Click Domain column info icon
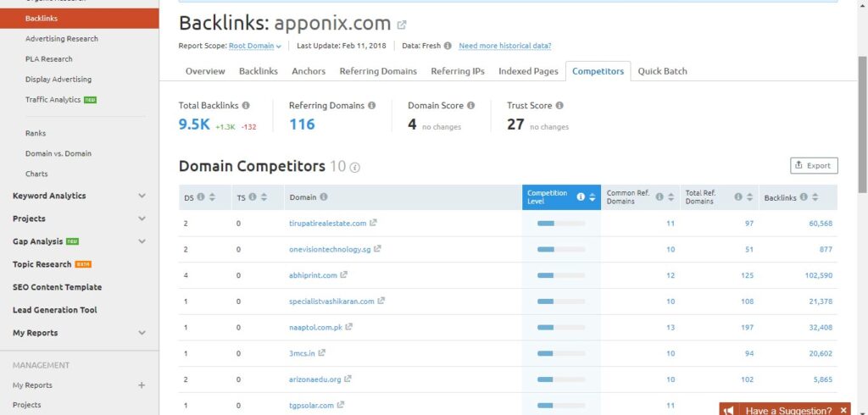This screenshot has height=415, width=868. (x=323, y=197)
